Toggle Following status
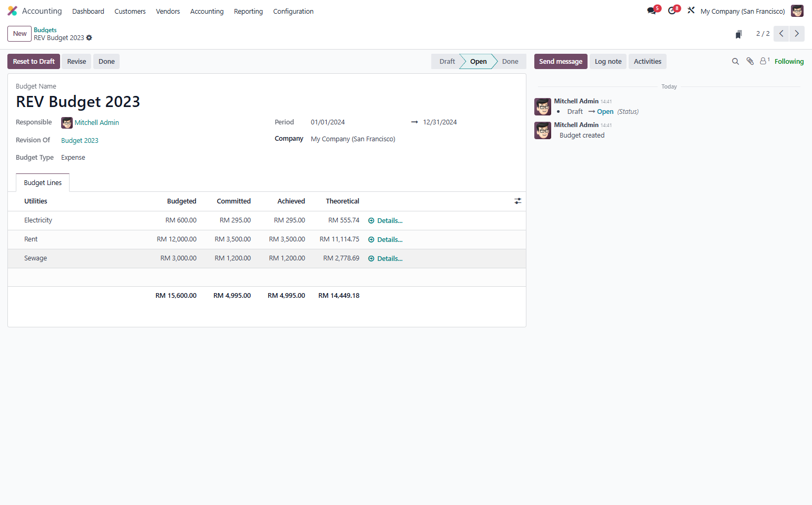This screenshot has height=505, width=812. pos(789,62)
